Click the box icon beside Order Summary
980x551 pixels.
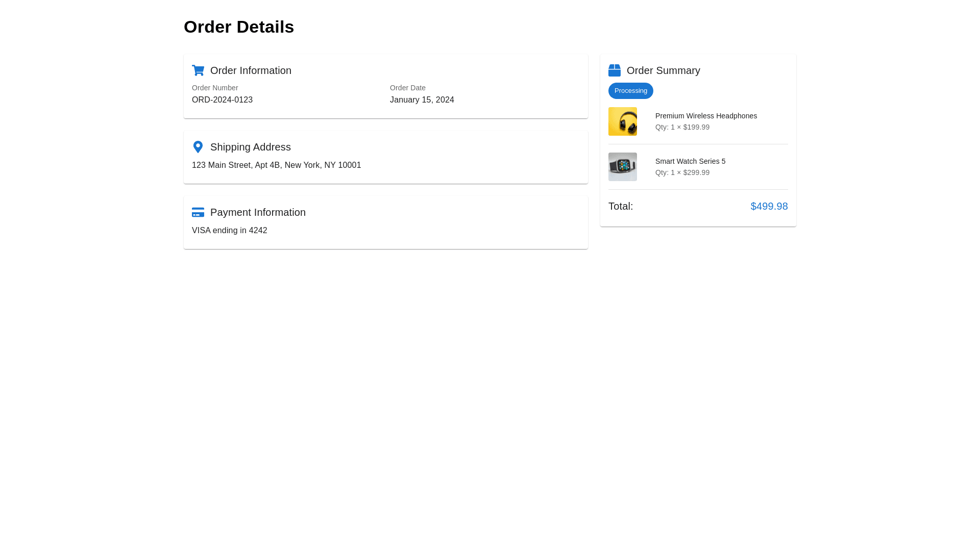click(x=615, y=70)
